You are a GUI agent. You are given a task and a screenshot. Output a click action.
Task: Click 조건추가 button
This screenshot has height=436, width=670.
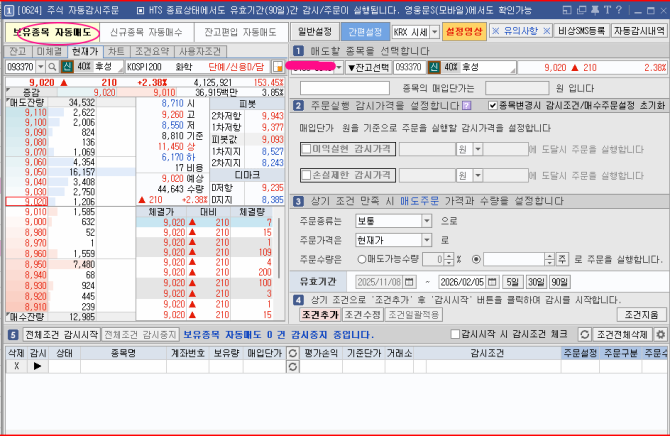pos(319,314)
